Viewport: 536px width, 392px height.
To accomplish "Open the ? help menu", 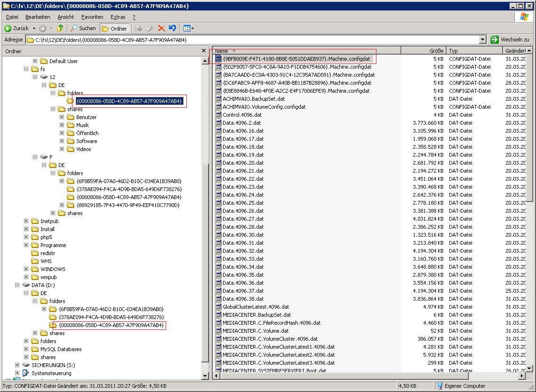I will click(134, 17).
